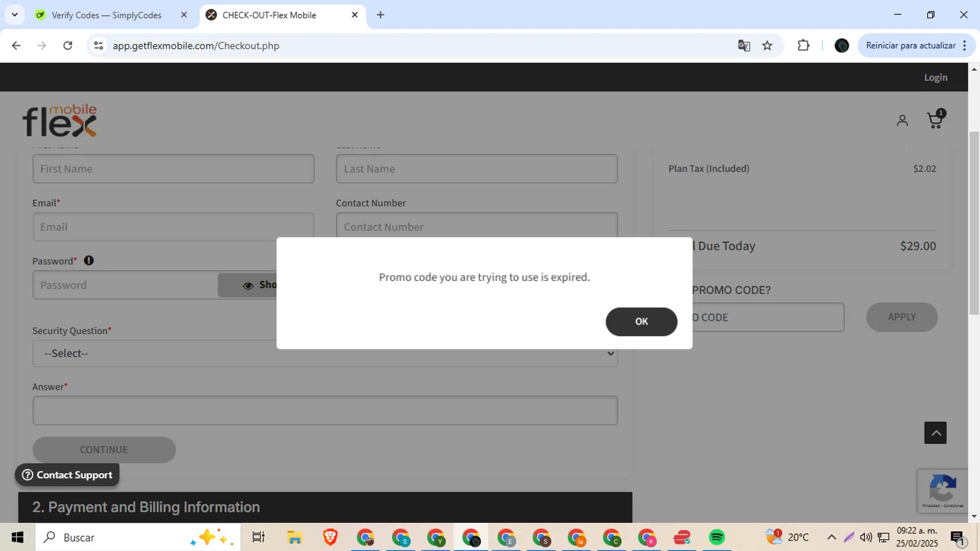Click the APPLY promo button
980x551 pixels.
(x=902, y=317)
